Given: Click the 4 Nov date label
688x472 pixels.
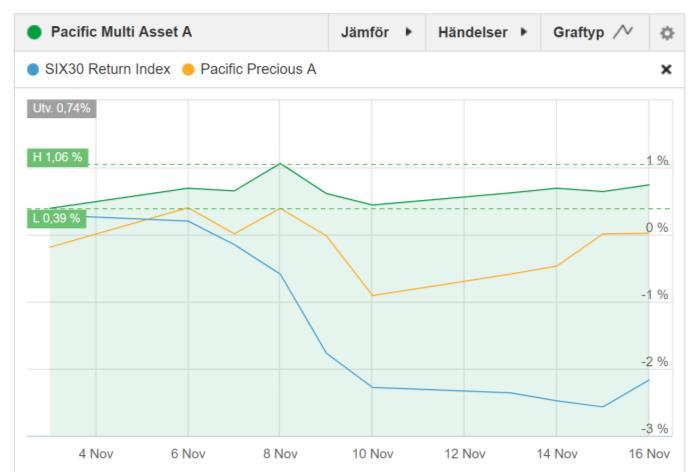Looking at the screenshot, I should (x=96, y=454).
